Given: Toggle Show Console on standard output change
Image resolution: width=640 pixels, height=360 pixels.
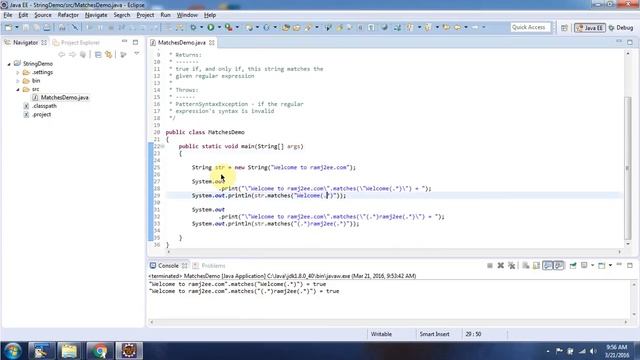Looking at the screenshot, I should click(547, 266).
